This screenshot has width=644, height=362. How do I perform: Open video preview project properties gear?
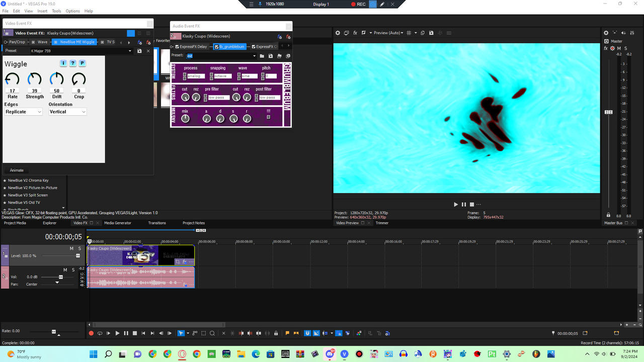tap(338, 33)
